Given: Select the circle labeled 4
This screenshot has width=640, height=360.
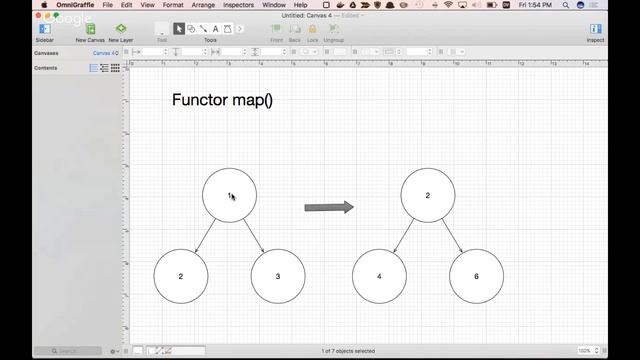Looking at the screenshot, I should click(x=379, y=276).
